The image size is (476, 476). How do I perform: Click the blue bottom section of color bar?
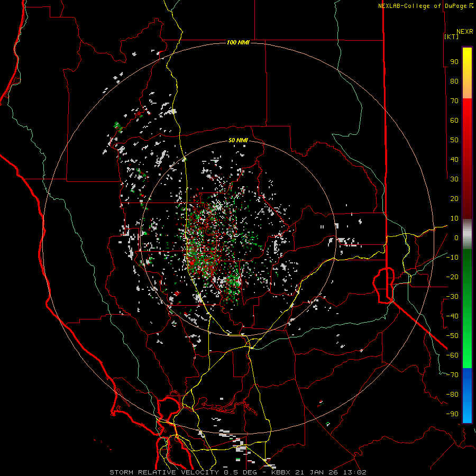467,395
